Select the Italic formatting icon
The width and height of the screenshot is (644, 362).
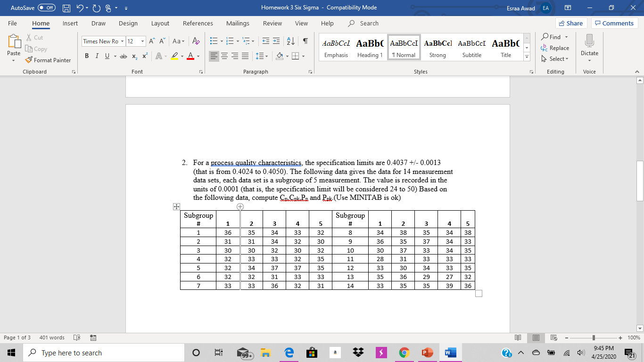[x=97, y=56]
